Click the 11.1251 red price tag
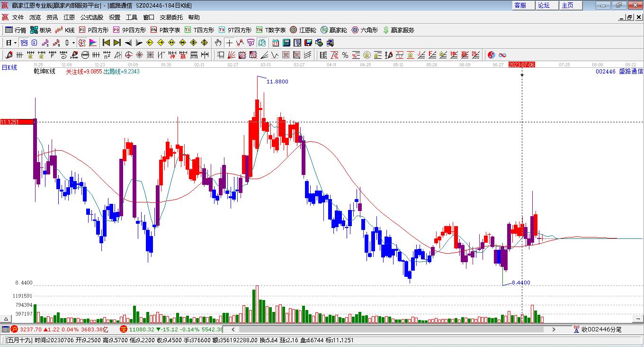644x347 pixels. pyautogui.click(x=17, y=122)
